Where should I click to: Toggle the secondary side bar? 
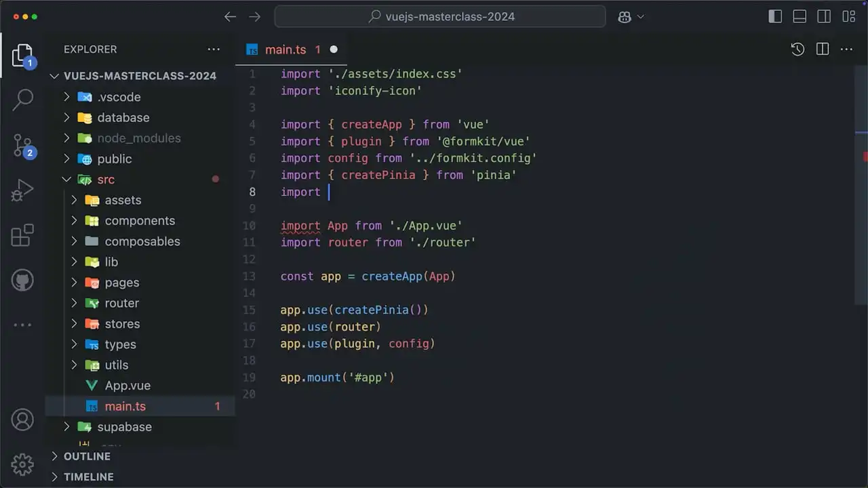[x=824, y=17]
